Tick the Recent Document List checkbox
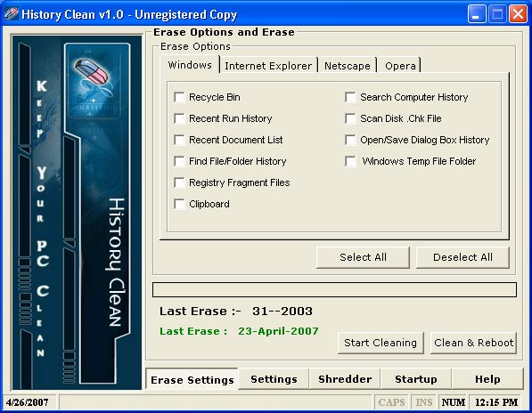 [x=179, y=140]
